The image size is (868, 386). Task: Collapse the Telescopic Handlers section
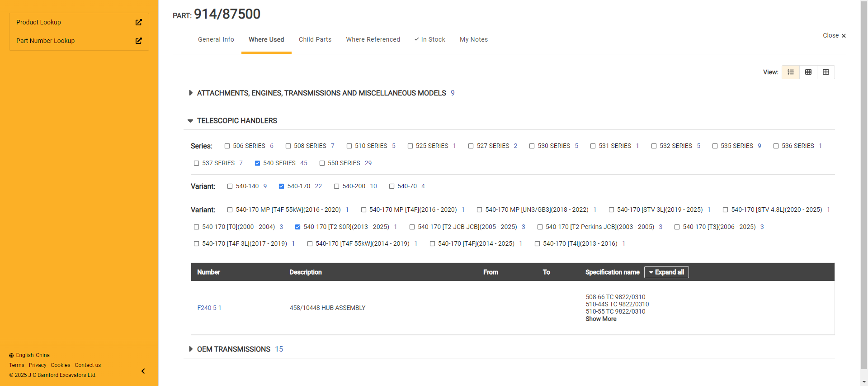pos(190,121)
